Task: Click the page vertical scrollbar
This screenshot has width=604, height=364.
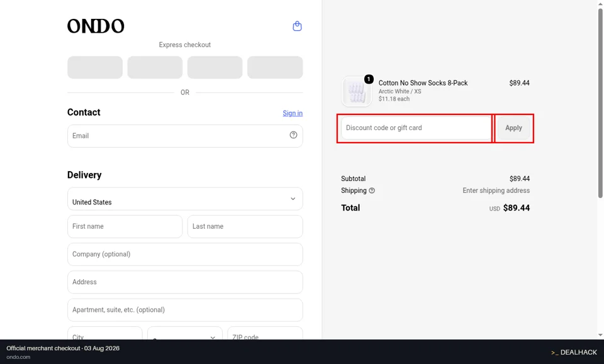Action: (x=600, y=104)
